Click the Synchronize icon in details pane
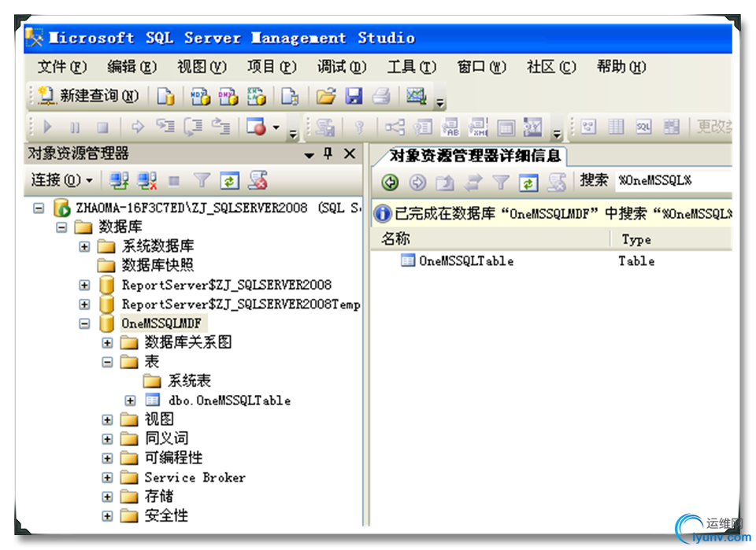 (473, 183)
